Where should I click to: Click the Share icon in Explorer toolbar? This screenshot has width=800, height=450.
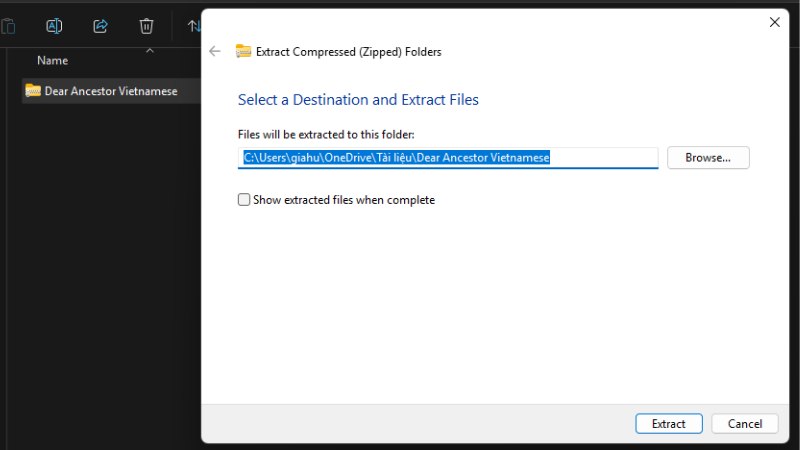click(100, 26)
